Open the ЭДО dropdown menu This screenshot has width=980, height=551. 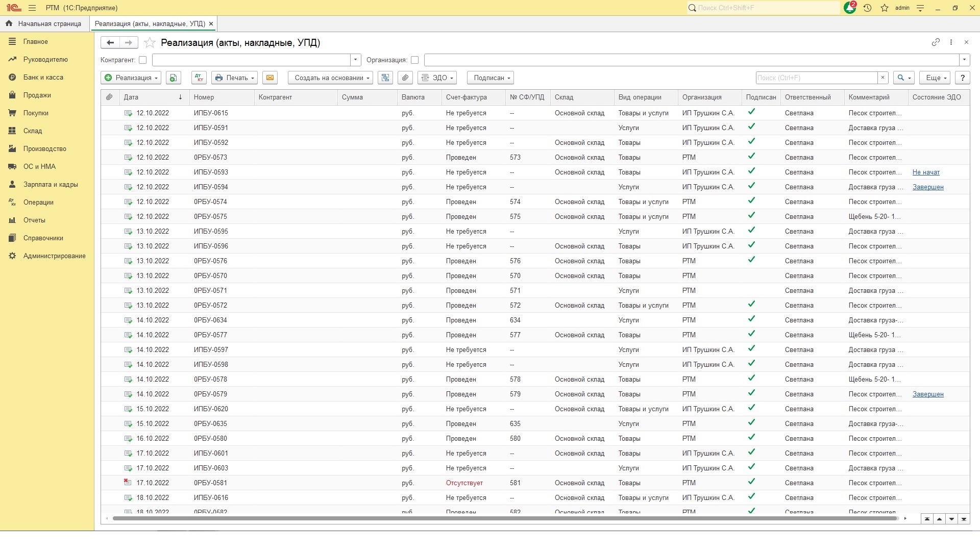[437, 78]
